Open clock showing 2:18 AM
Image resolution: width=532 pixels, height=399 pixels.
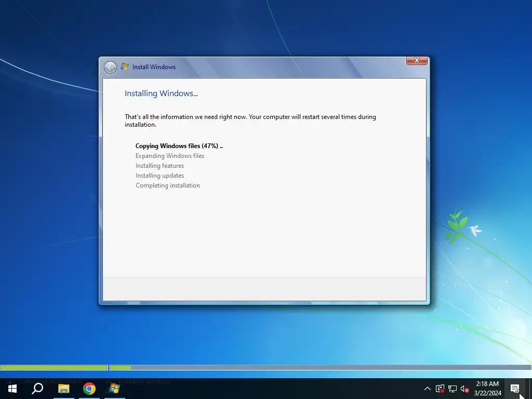[x=487, y=389]
